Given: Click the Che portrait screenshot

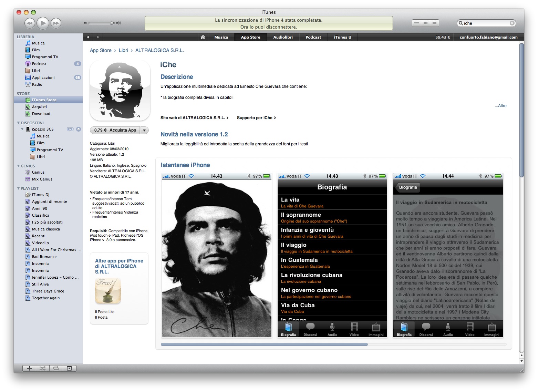Looking at the screenshot, I should point(217,255).
